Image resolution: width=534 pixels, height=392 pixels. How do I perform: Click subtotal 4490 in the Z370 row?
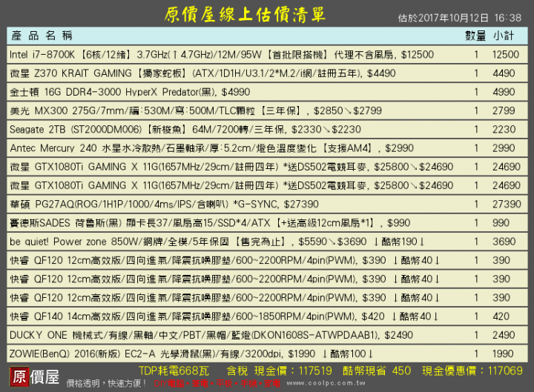[504, 73]
